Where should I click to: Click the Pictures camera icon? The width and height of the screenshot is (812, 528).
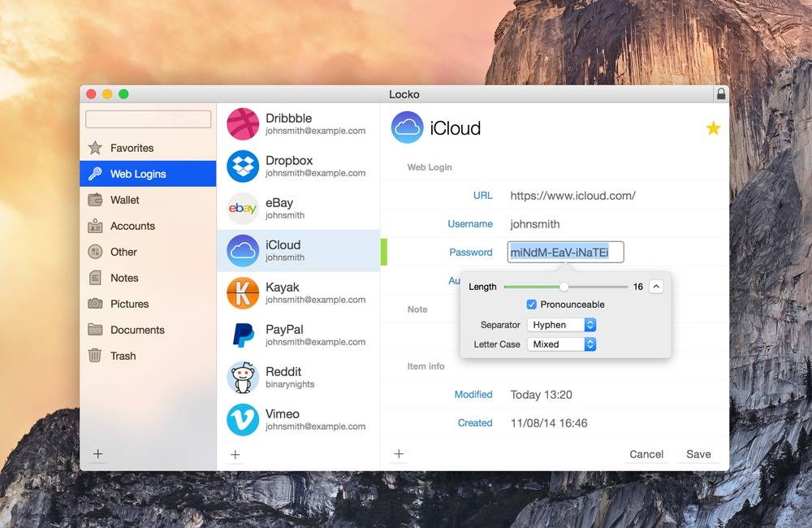pyautogui.click(x=95, y=304)
